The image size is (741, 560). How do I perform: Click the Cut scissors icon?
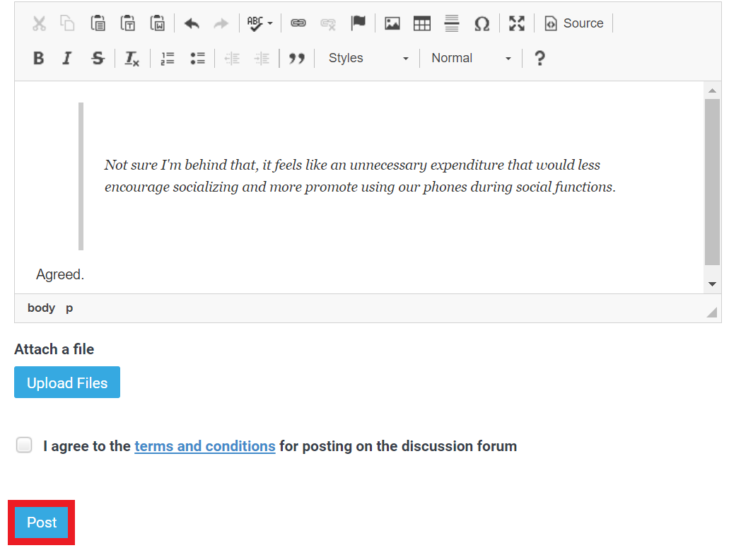(39, 23)
